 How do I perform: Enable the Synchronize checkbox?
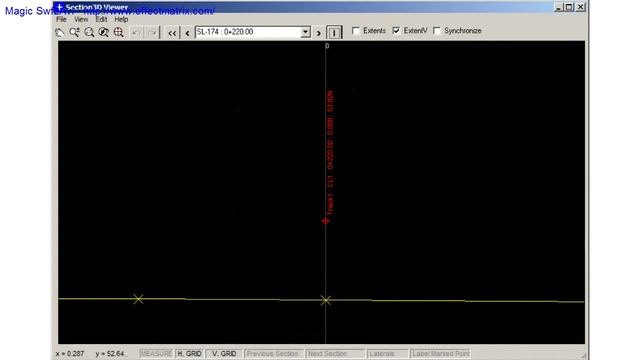(437, 31)
